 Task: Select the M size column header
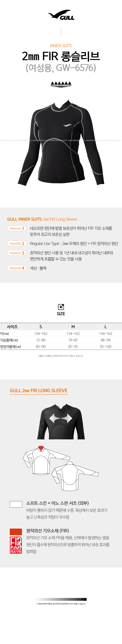(73, 327)
